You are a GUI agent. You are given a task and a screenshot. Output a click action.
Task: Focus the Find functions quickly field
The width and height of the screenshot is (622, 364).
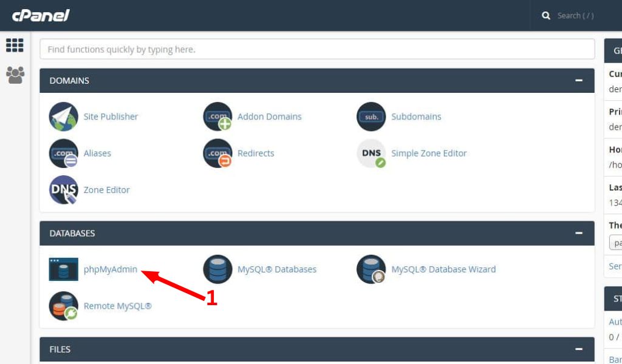point(317,49)
